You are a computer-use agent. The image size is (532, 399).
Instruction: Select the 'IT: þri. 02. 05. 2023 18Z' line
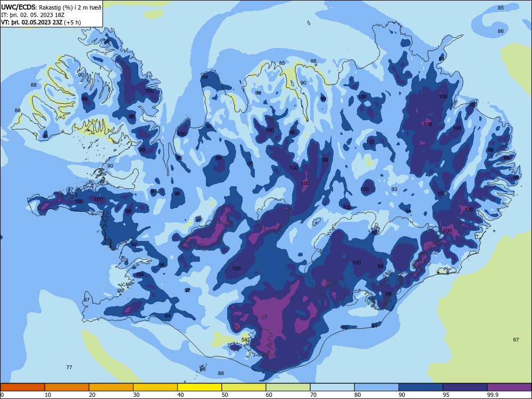[x=32, y=15]
